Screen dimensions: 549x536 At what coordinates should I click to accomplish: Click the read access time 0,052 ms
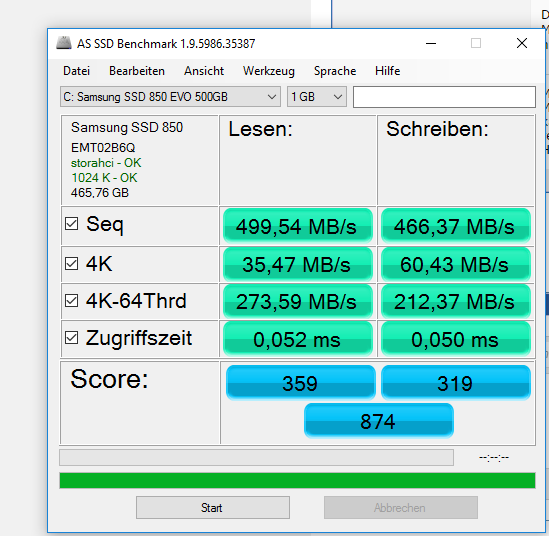[297, 339]
